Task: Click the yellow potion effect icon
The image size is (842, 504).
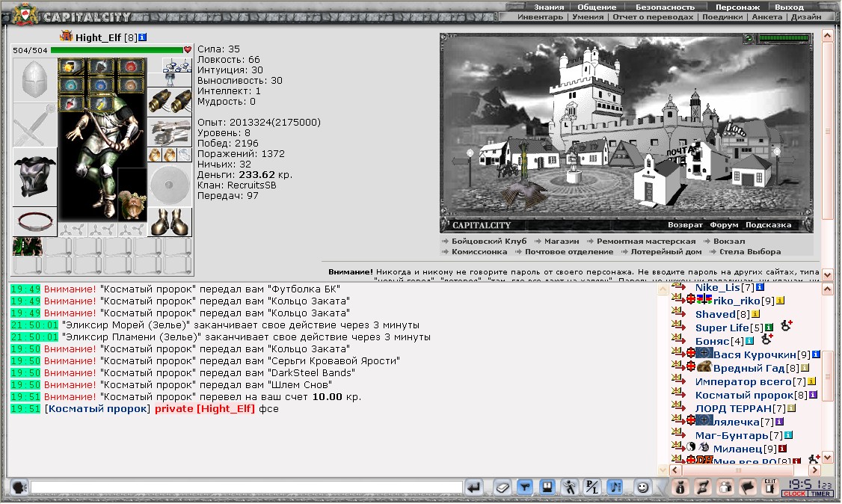Action: click(101, 104)
